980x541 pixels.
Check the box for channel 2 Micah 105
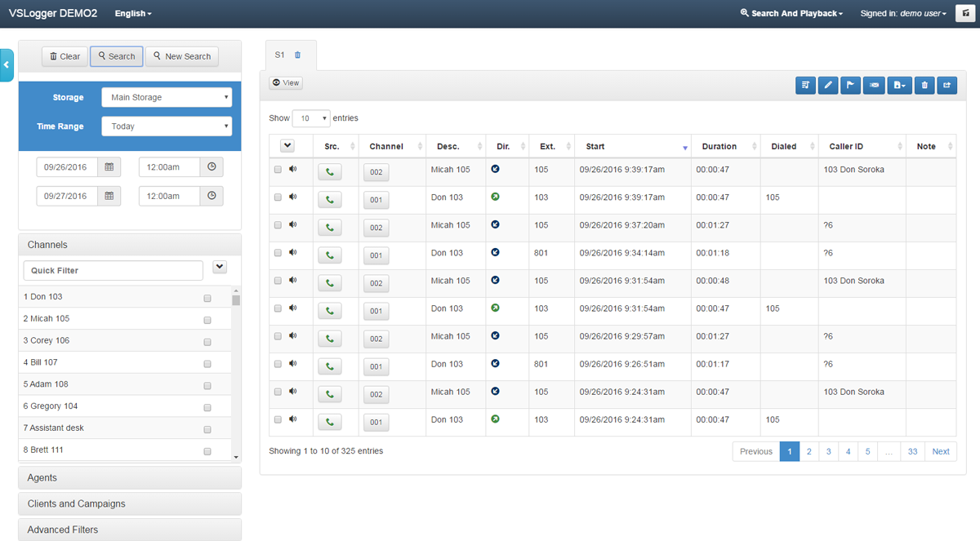207,320
